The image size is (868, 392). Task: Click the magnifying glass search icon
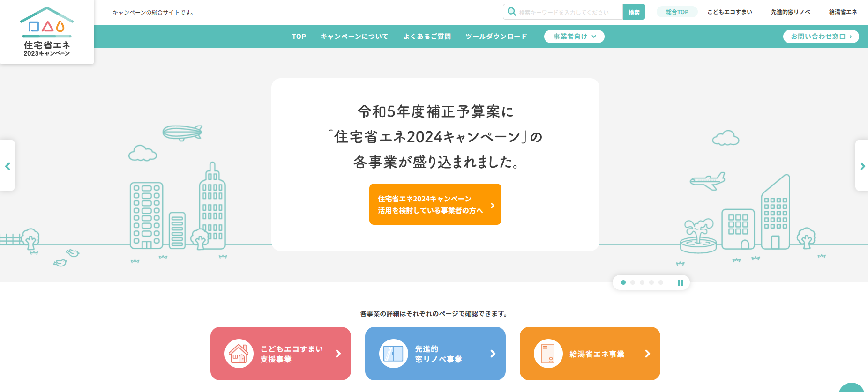(x=512, y=12)
